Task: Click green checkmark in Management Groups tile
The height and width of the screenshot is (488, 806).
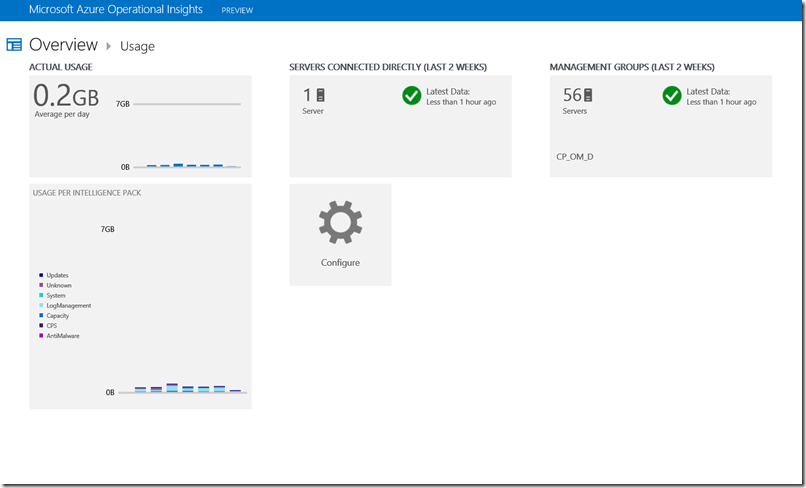Action: pos(671,96)
